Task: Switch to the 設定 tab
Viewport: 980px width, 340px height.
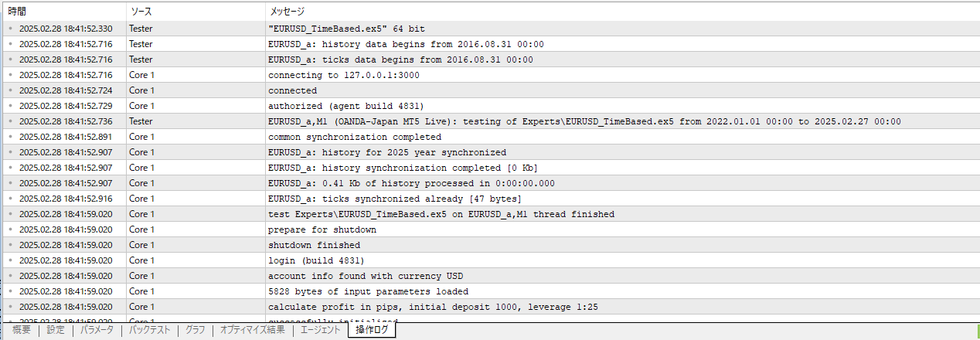Action: click(56, 330)
